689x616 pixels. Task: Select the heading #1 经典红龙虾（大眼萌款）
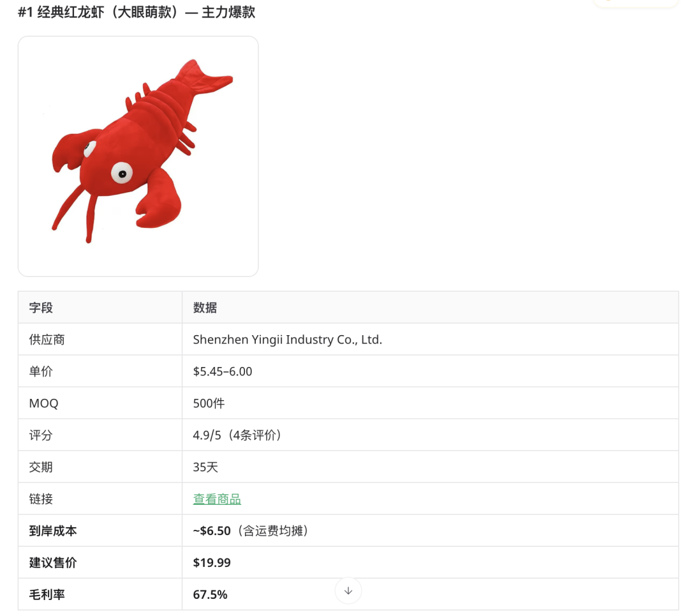coord(136,12)
